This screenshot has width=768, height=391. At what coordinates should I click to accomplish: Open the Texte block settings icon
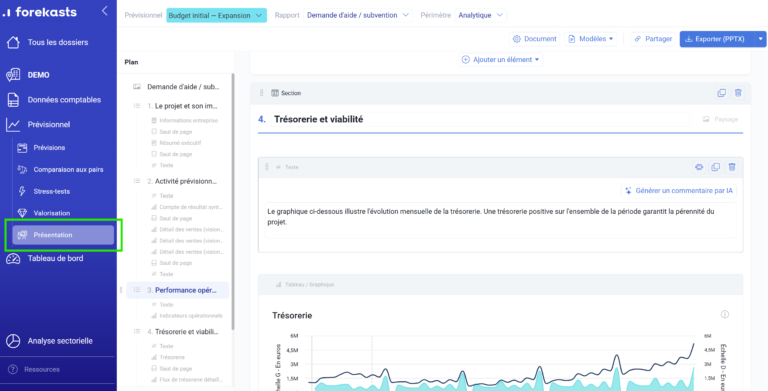[699, 167]
